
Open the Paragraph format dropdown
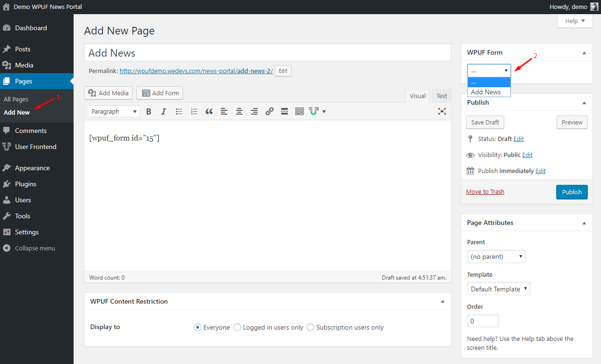point(114,112)
